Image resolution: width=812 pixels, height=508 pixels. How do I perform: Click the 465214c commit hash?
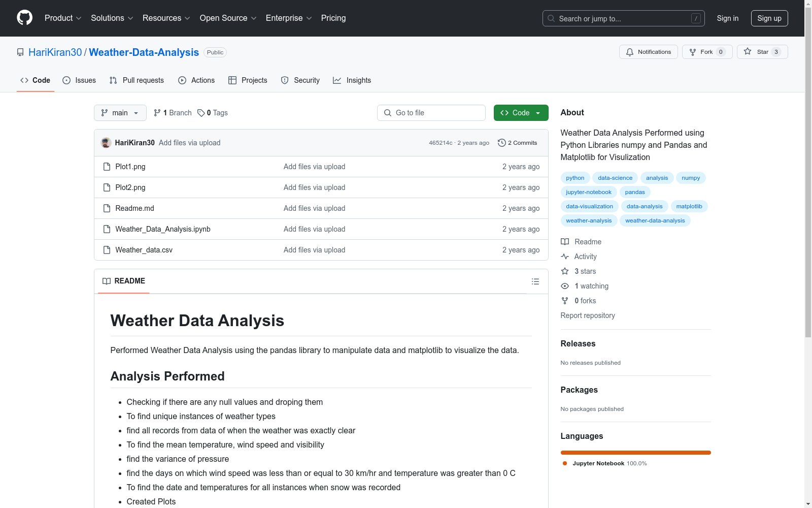coord(441,143)
